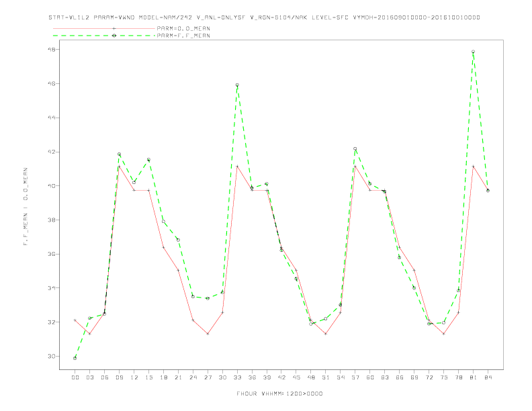Click x-axis forecast hour label 27
The image size is (532, 411).
[208, 377]
